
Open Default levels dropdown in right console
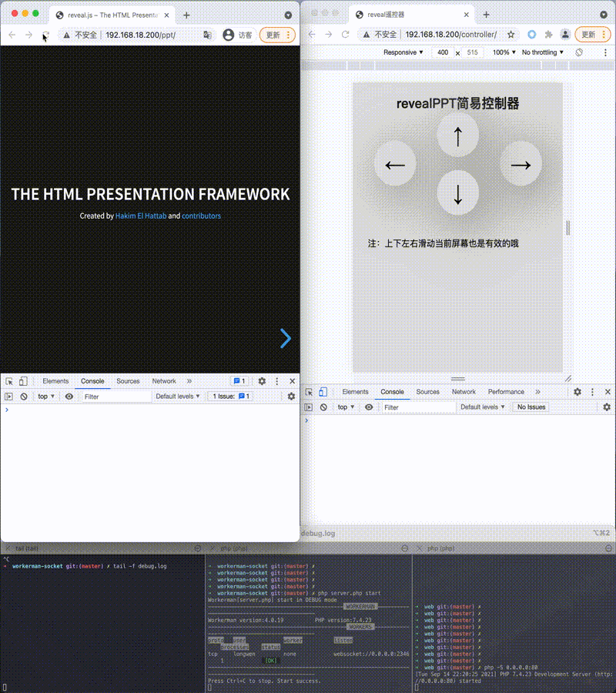[x=483, y=407]
